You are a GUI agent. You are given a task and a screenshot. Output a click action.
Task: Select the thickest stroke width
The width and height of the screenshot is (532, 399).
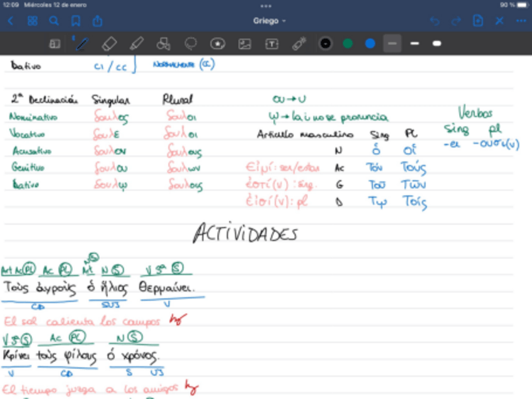click(x=437, y=43)
